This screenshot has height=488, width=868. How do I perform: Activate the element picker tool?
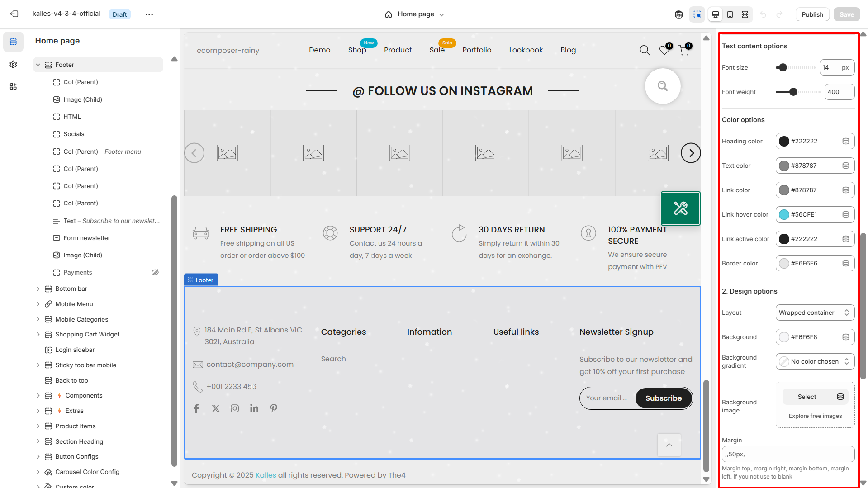[697, 14]
